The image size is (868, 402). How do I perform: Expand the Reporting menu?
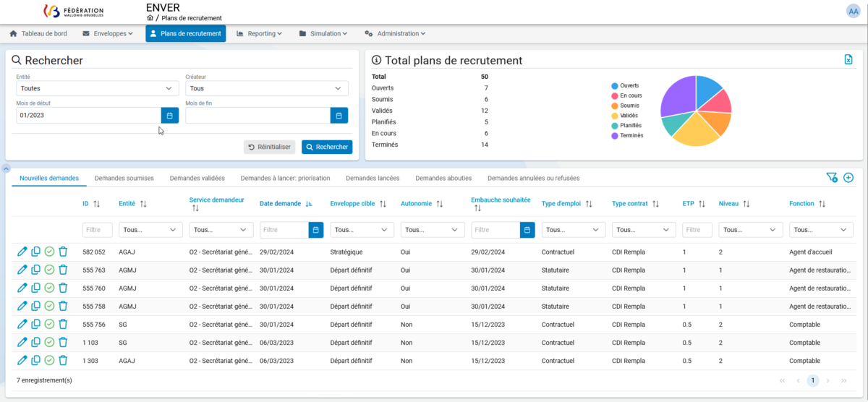click(x=259, y=33)
